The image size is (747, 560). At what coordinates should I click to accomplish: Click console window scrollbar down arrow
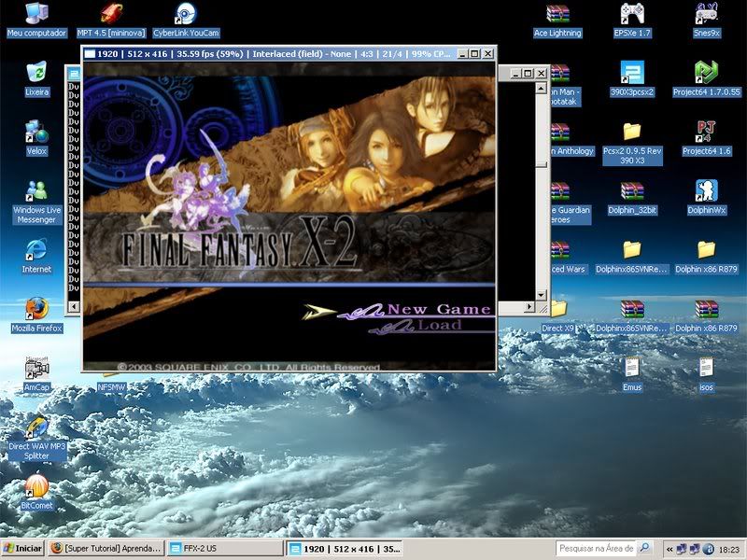point(542,306)
